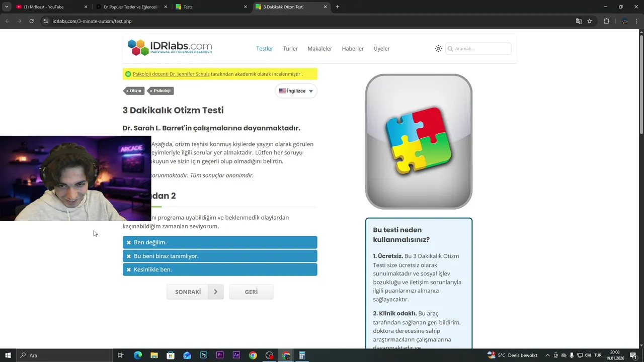Open Microsoft Store from the taskbar

pyautogui.click(x=171, y=355)
